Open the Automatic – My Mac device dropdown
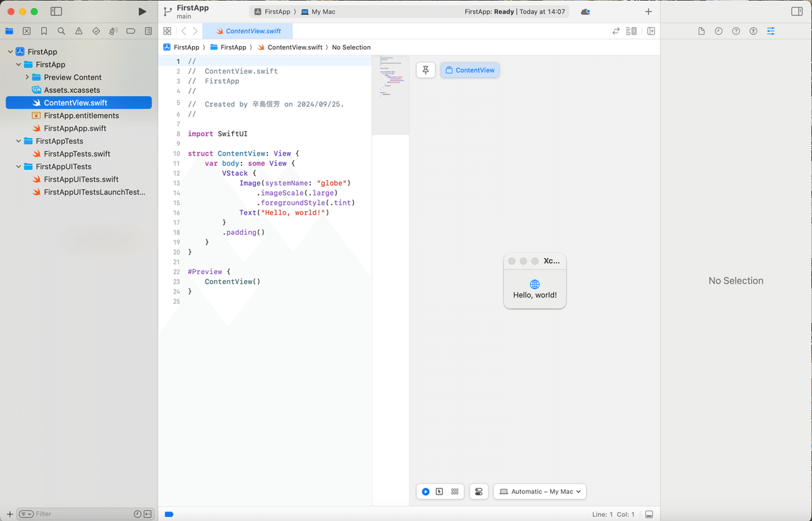Image resolution: width=812 pixels, height=521 pixels. click(540, 491)
